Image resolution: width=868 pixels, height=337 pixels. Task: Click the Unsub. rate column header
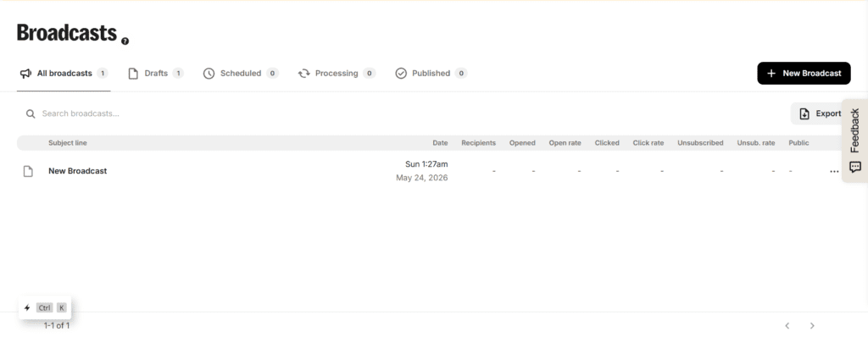click(755, 143)
